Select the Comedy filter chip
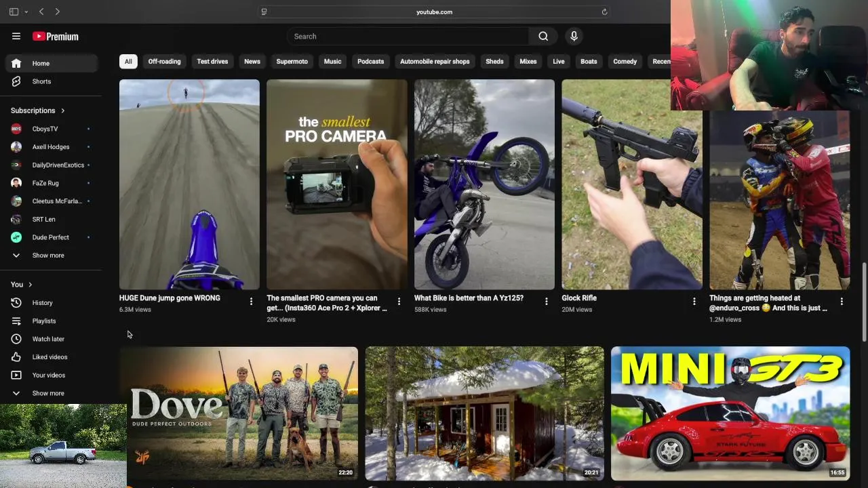This screenshot has width=868, height=488. coord(625,62)
